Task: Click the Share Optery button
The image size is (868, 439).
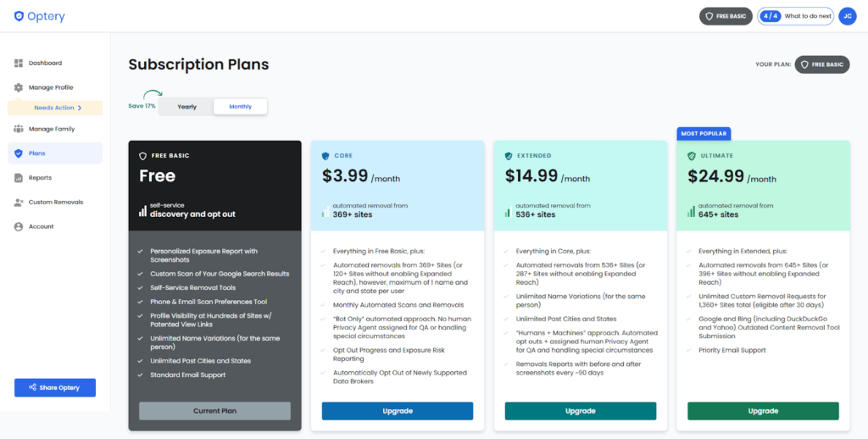Action: [x=55, y=387]
